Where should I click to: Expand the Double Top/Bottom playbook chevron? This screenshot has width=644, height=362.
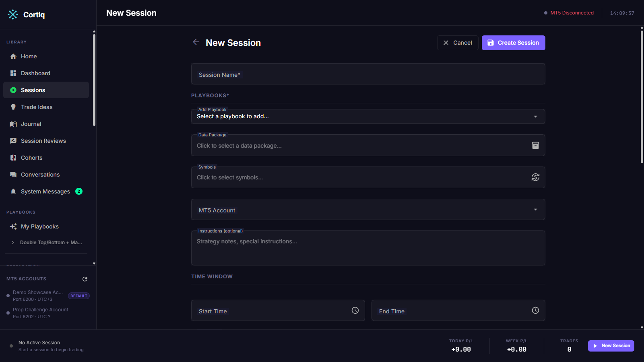click(x=13, y=243)
